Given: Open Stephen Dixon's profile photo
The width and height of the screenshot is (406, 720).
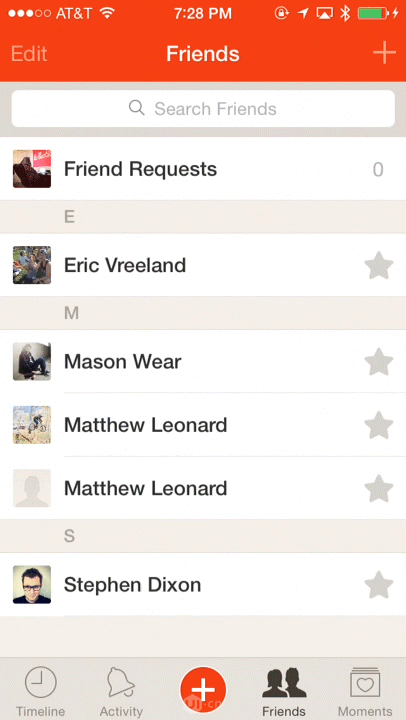Looking at the screenshot, I should [32, 585].
